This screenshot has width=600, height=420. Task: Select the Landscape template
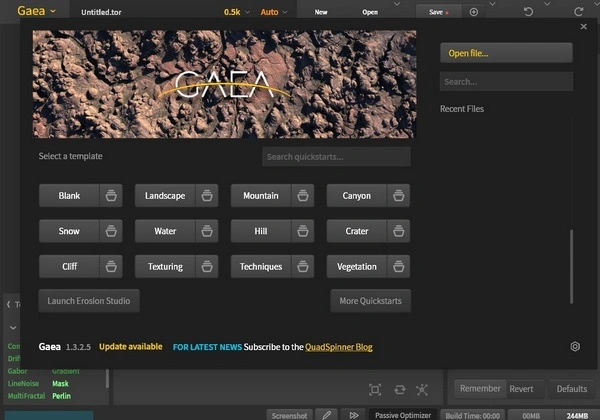click(165, 196)
